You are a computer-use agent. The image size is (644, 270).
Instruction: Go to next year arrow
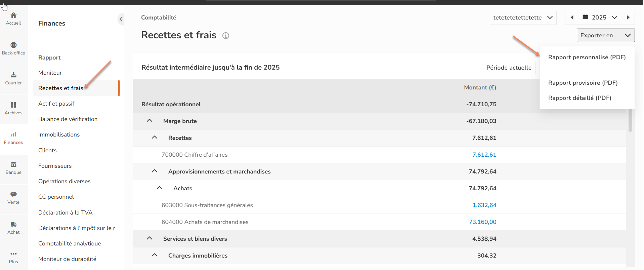click(x=628, y=17)
